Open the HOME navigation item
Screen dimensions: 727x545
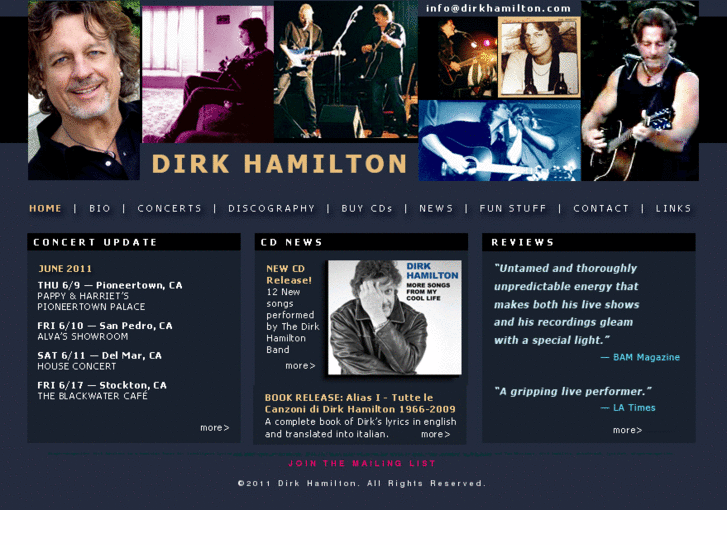pyautogui.click(x=45, y=209)
